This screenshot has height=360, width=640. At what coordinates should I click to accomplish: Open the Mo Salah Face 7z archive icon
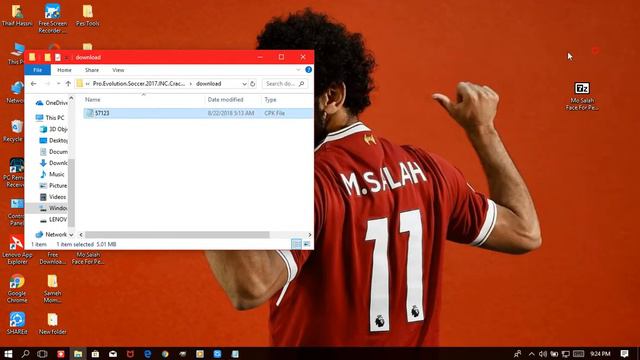coord(582,97)
